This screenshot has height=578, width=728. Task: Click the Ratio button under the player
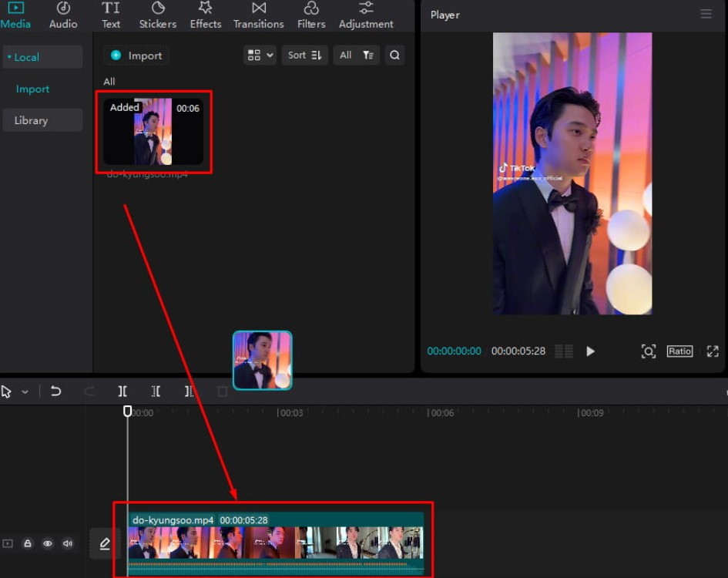(679, 351)
